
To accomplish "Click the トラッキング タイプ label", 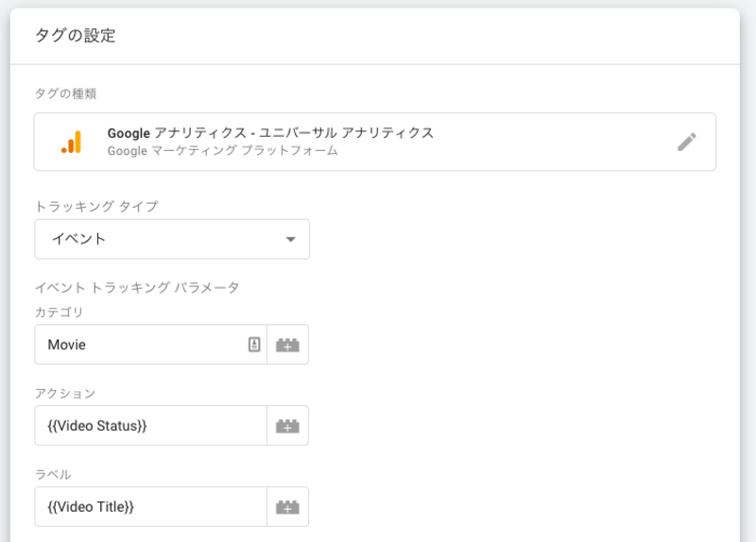I will tap(96, 206).
